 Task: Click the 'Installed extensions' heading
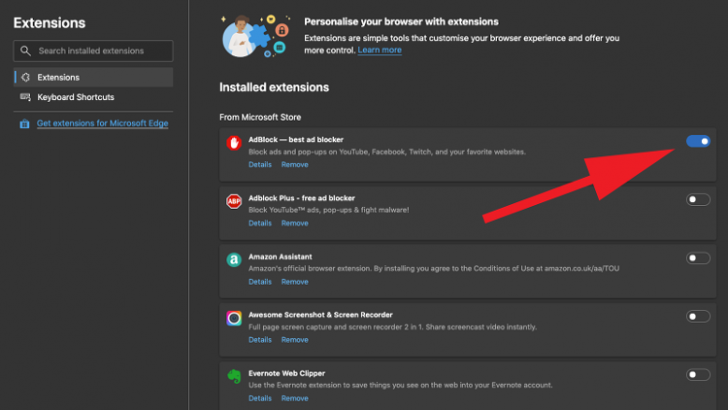(x=274, y=87)
